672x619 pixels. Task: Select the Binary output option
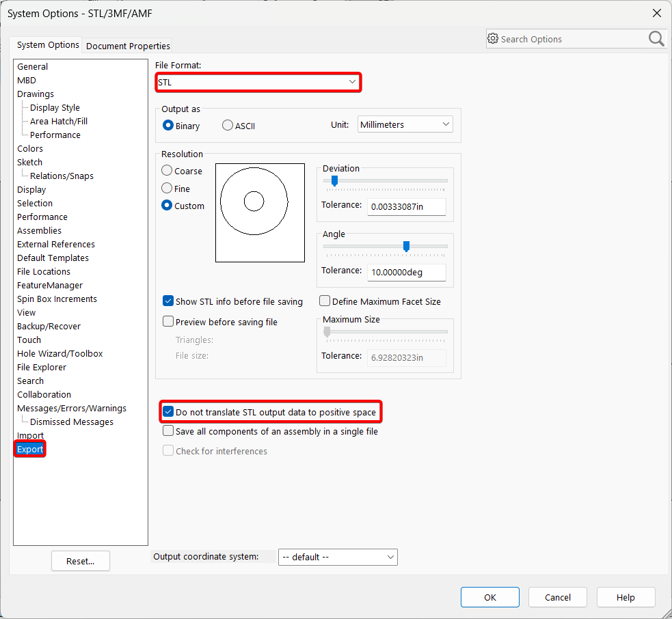pyautogui.click(x=167, y=126)
